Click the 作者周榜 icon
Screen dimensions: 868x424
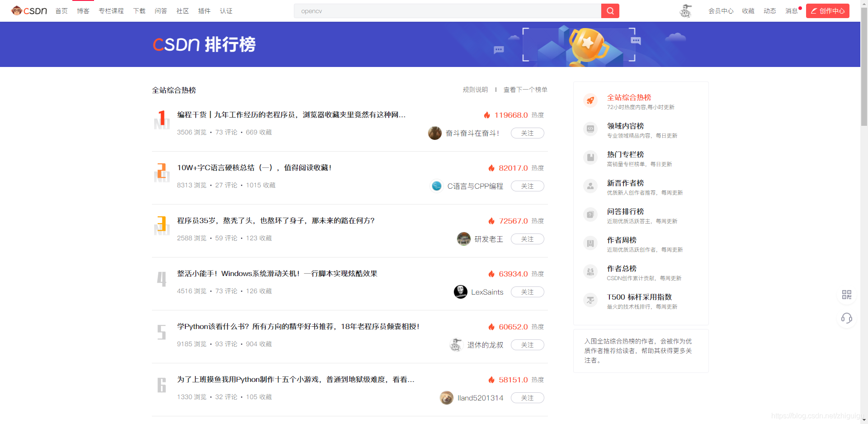(x=590, y=243)
